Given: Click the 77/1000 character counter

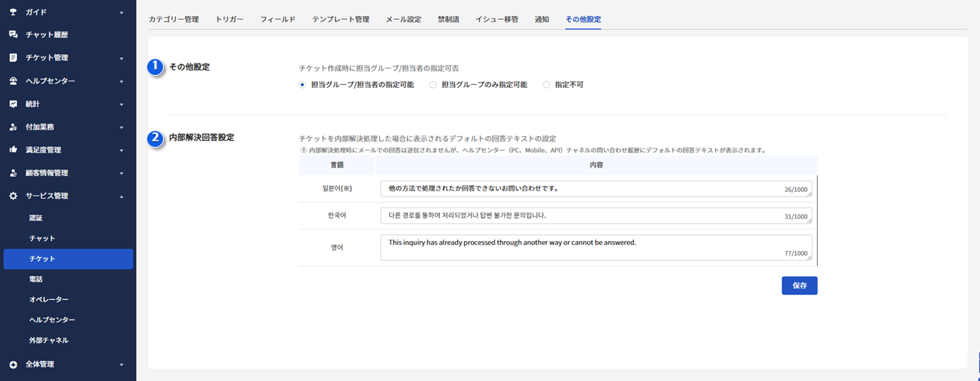Looking at the screenshot, I should 796,255.
